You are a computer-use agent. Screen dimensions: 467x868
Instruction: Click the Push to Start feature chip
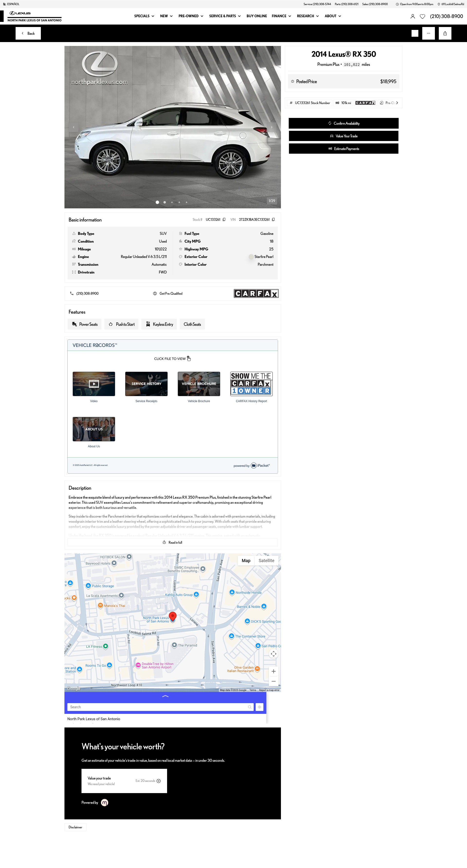(121, 324)
